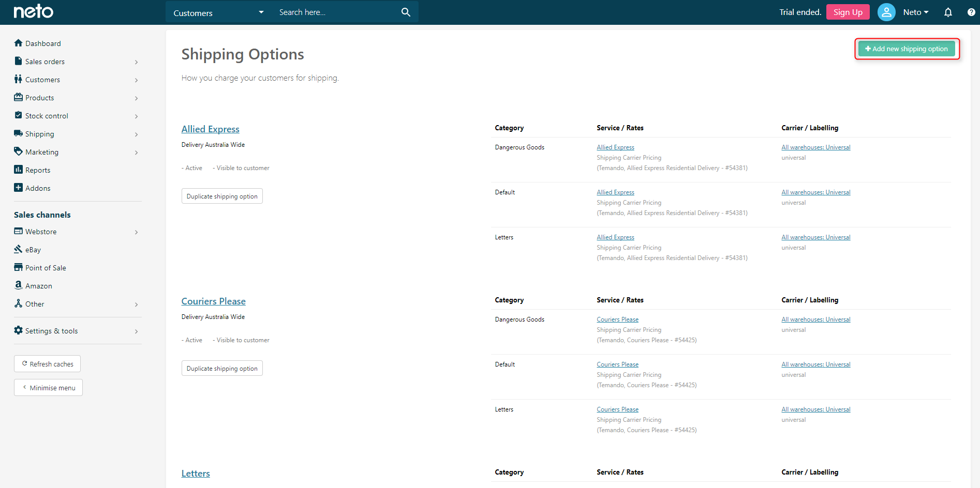Open the Customers search scope dropdown
The width and height of the screenshot is (980, 488).
(219, 12)
